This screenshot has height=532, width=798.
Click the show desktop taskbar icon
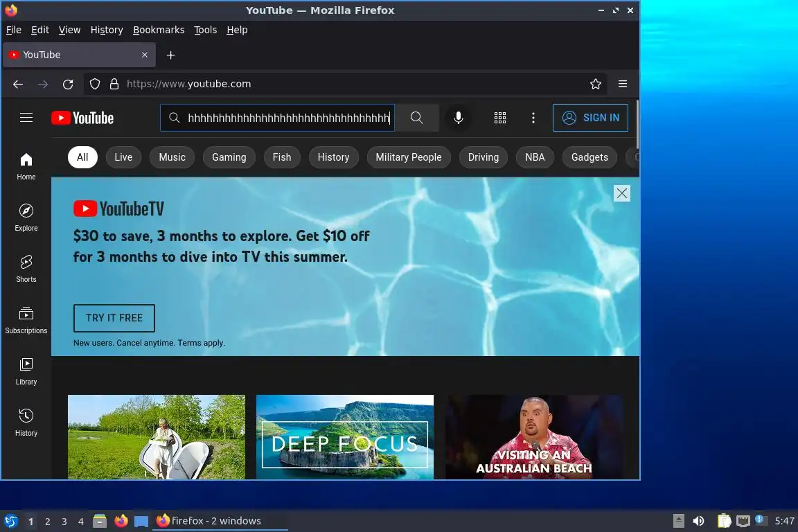click(x=141, y=522)
